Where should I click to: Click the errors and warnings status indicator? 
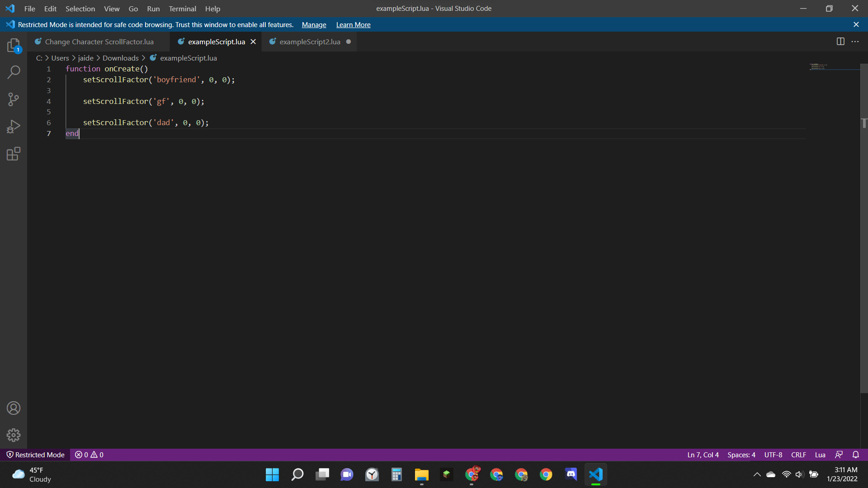(89, 455)
